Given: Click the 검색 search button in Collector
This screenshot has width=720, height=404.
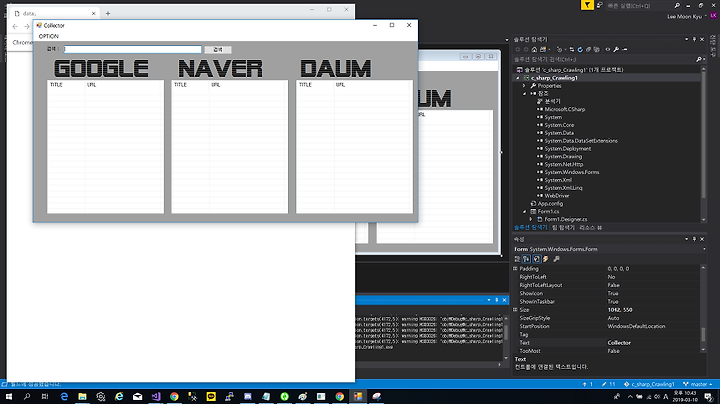Looking at the screenshot, I should coord(218,50).
